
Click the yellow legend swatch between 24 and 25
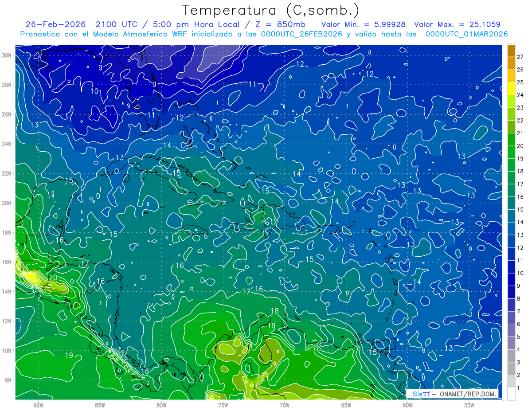(x=511, y=88)
